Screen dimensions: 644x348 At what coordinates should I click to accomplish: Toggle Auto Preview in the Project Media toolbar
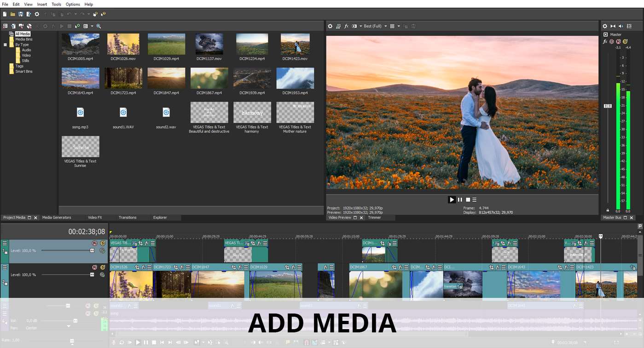[77, 26]
